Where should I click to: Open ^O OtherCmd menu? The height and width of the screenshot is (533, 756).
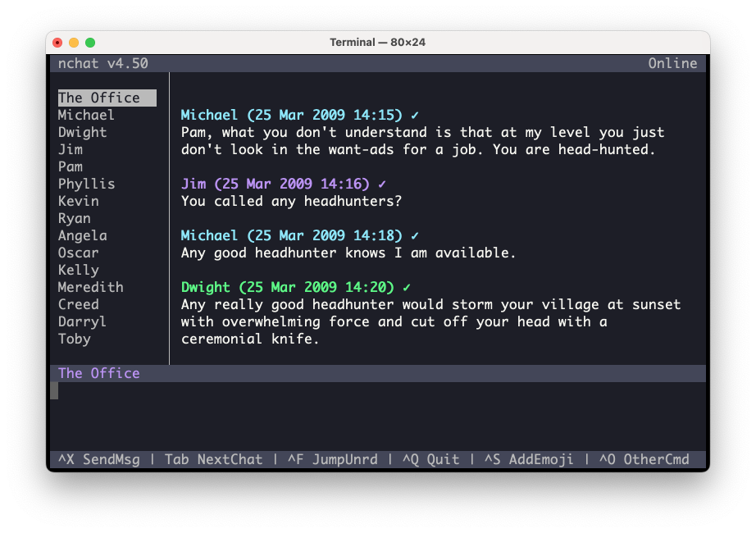(x=644, y=459)
